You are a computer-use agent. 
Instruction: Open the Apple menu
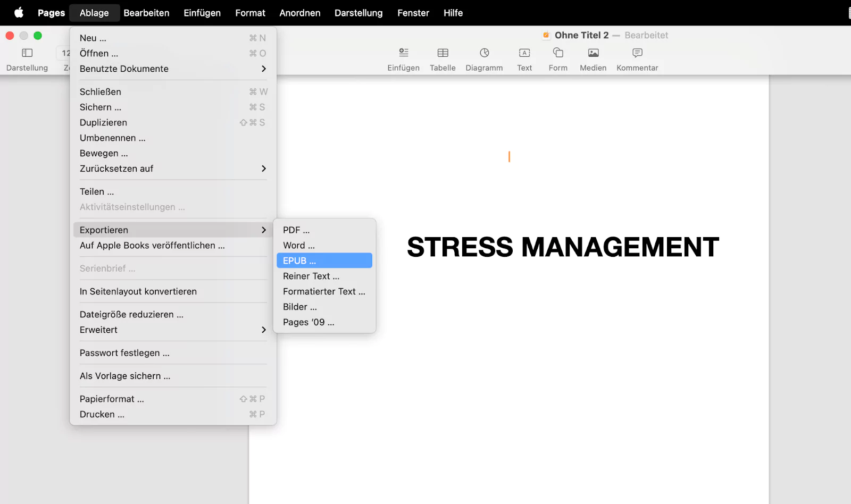click(x=18, y=13)
